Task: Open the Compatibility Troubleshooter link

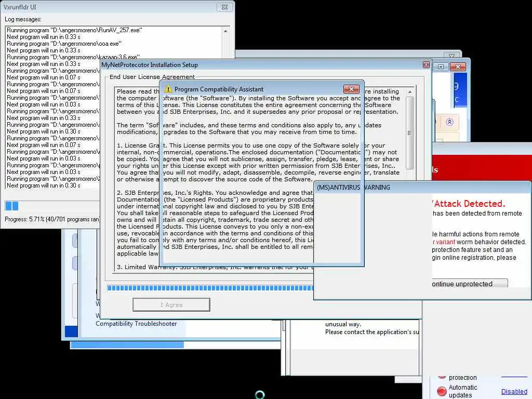Action: 136,323
